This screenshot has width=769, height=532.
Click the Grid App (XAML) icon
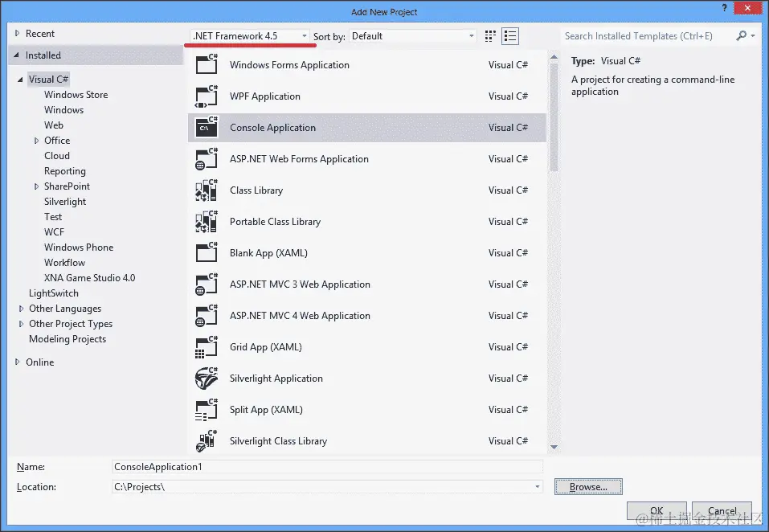207,347
